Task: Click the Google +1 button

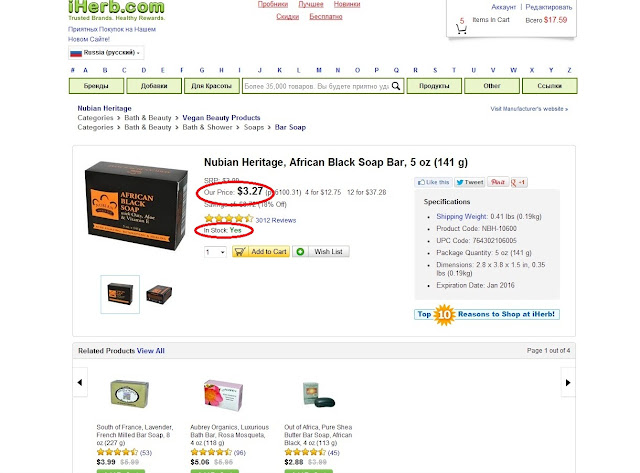Action: coord(519,182)
